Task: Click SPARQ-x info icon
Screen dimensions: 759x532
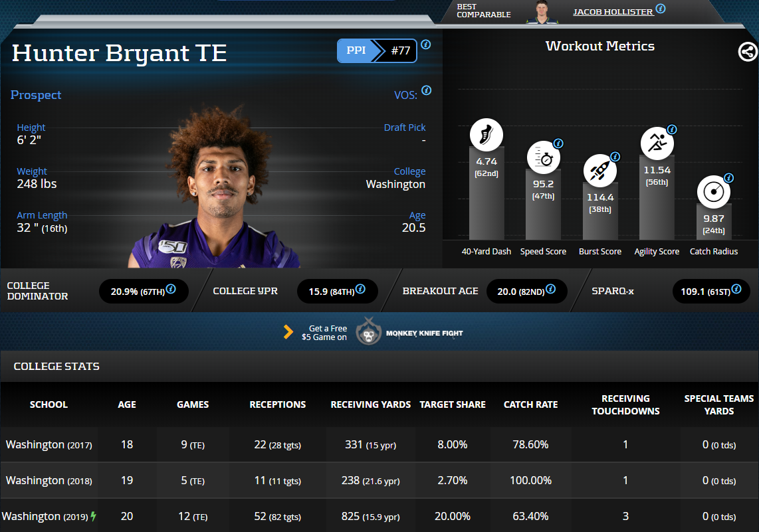Action: [x=736, y=289]
